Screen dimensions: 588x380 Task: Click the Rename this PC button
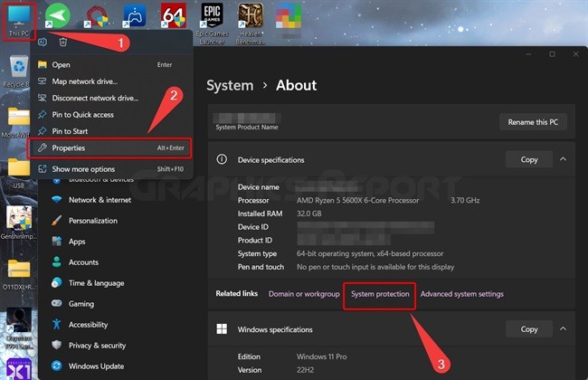(x=533, y=122)
